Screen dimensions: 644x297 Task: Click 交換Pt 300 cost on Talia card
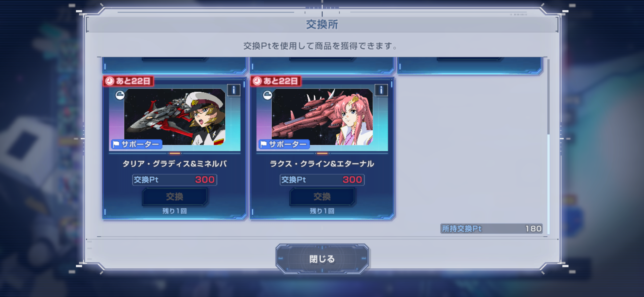[174, 180]
